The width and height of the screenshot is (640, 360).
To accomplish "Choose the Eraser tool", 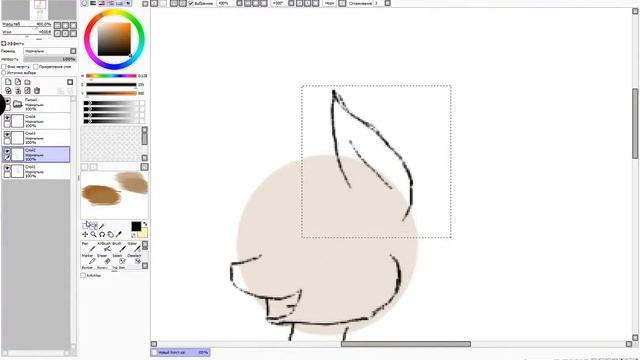I will pos(104,259).
